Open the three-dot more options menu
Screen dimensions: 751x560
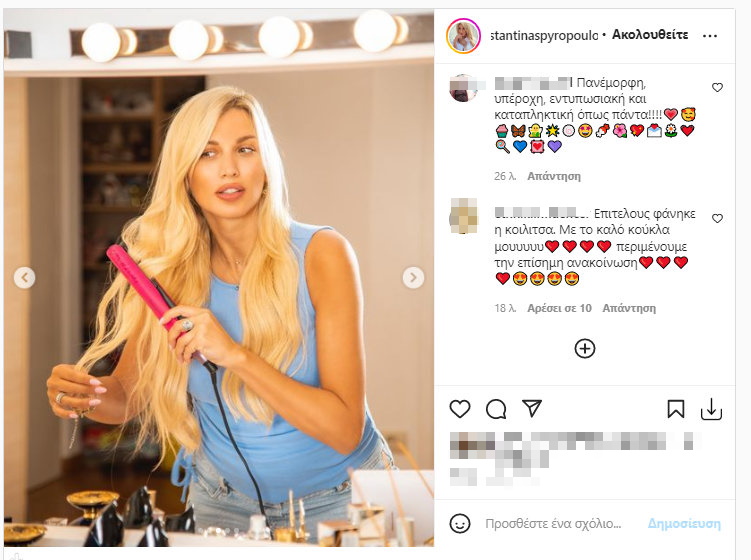710,35
